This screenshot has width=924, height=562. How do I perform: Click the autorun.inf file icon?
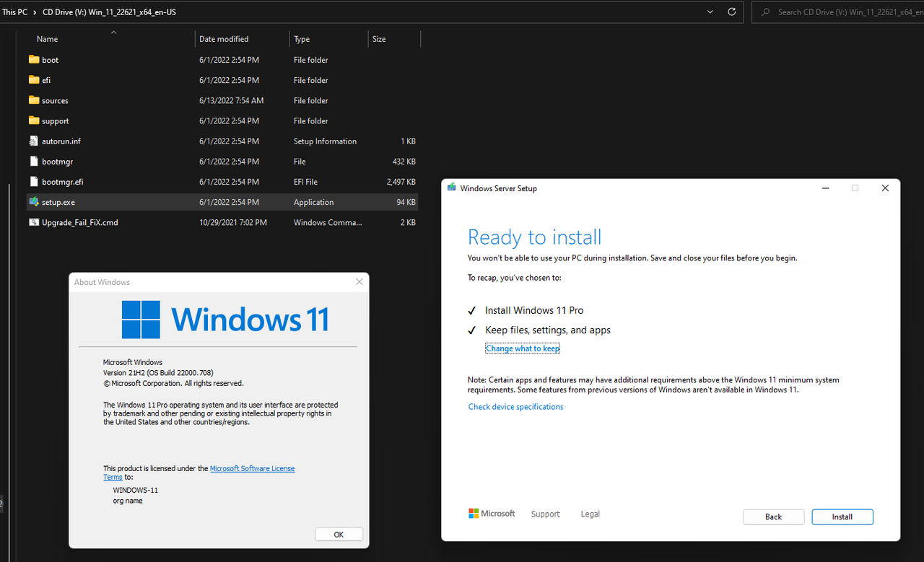point(33,141)
